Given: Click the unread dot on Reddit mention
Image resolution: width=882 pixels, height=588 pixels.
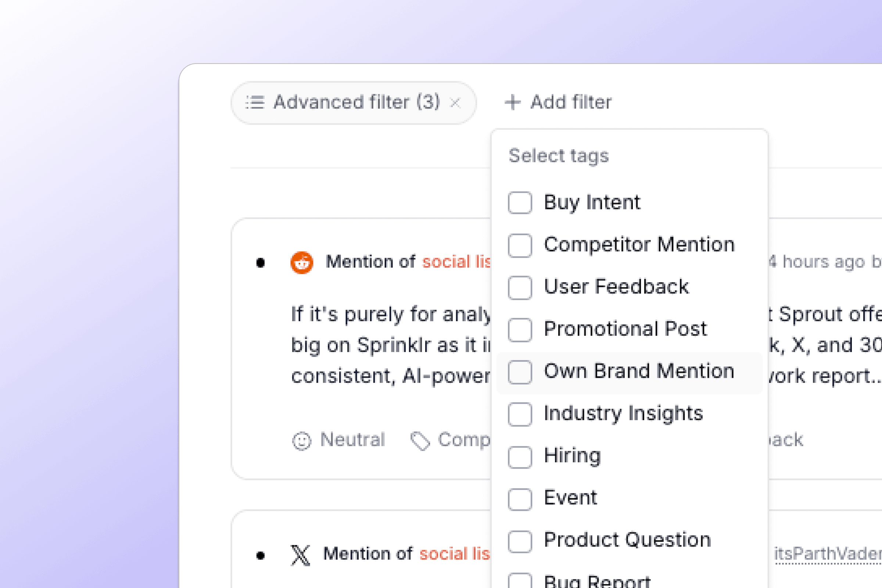Looking at the screenshot, I should 261,263.
